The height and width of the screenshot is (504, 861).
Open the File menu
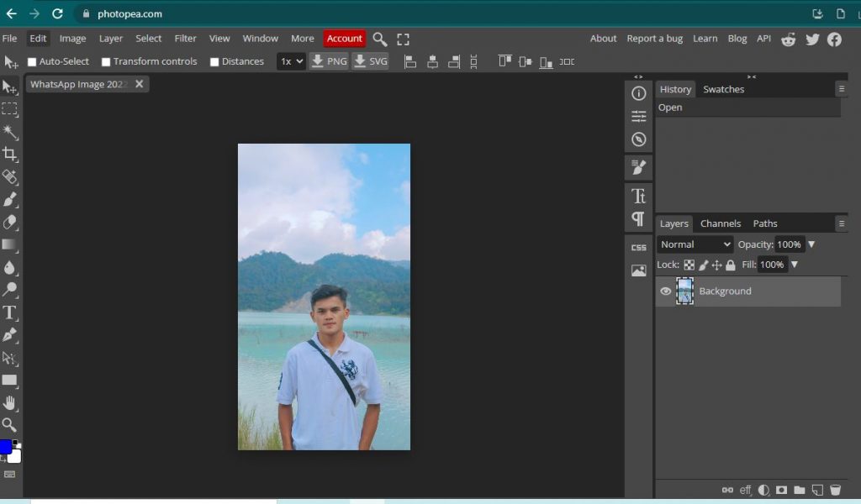9,39
